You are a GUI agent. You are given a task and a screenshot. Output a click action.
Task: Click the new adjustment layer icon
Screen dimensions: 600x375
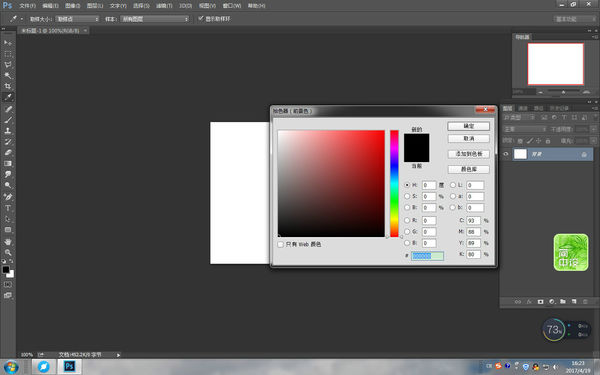tap(551, 302)
